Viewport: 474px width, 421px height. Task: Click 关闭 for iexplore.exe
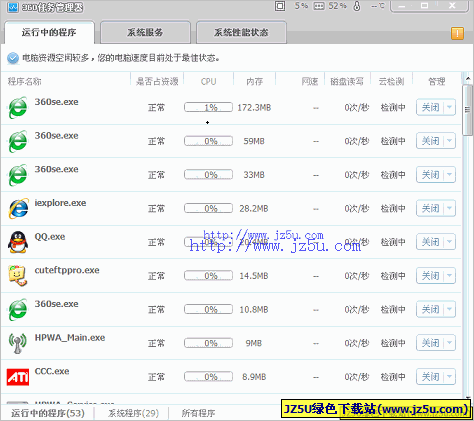click(430, 208)
